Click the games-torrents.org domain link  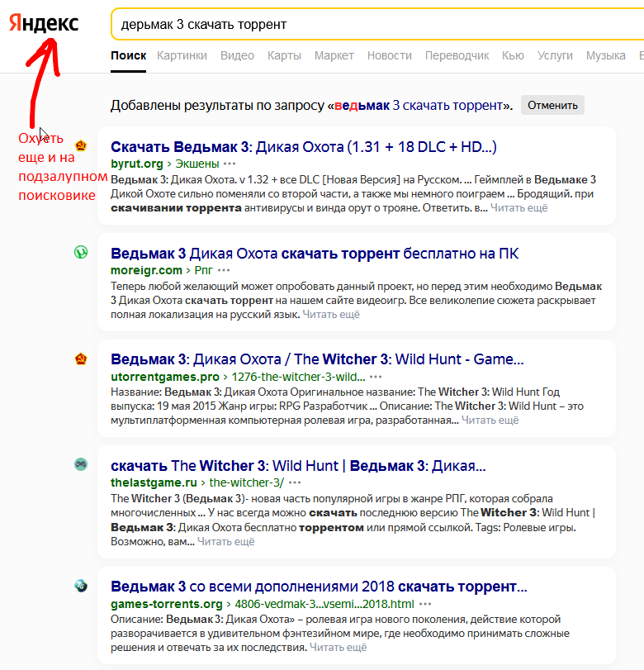coord(167,604)
